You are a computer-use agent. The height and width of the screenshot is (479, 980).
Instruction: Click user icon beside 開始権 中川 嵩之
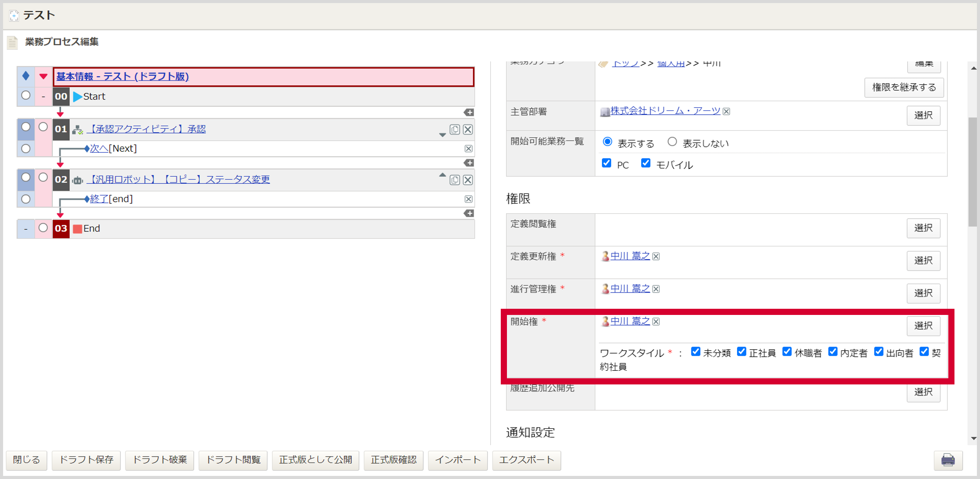click(605, 322)
